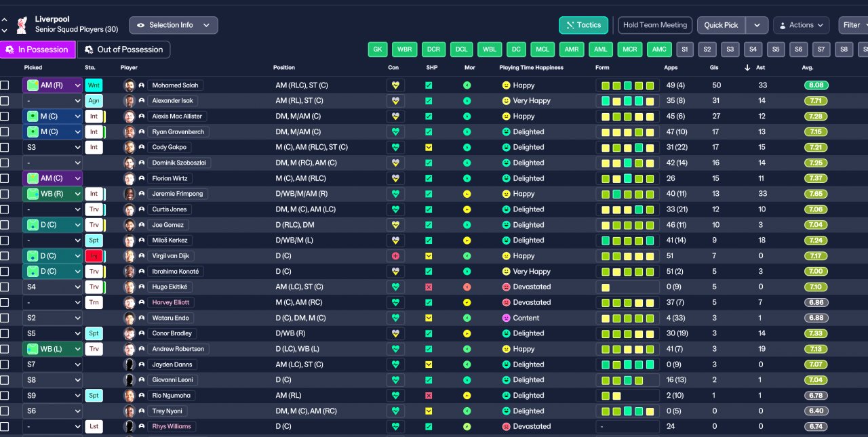The image size is (868, 437).
Task: Open the Filter button
Action: (x=852, y=25)
